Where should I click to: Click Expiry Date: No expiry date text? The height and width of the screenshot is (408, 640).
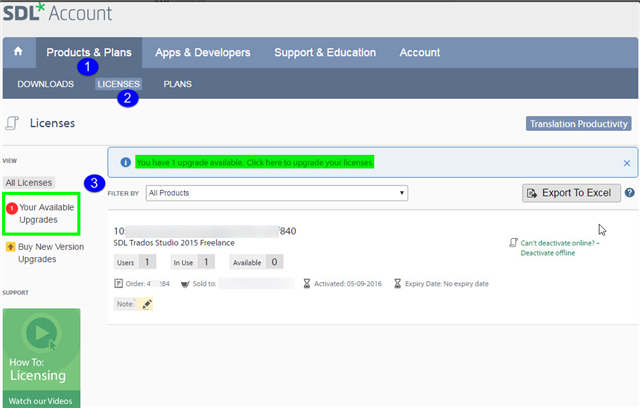pyautogui.click(x=447, y=284)
